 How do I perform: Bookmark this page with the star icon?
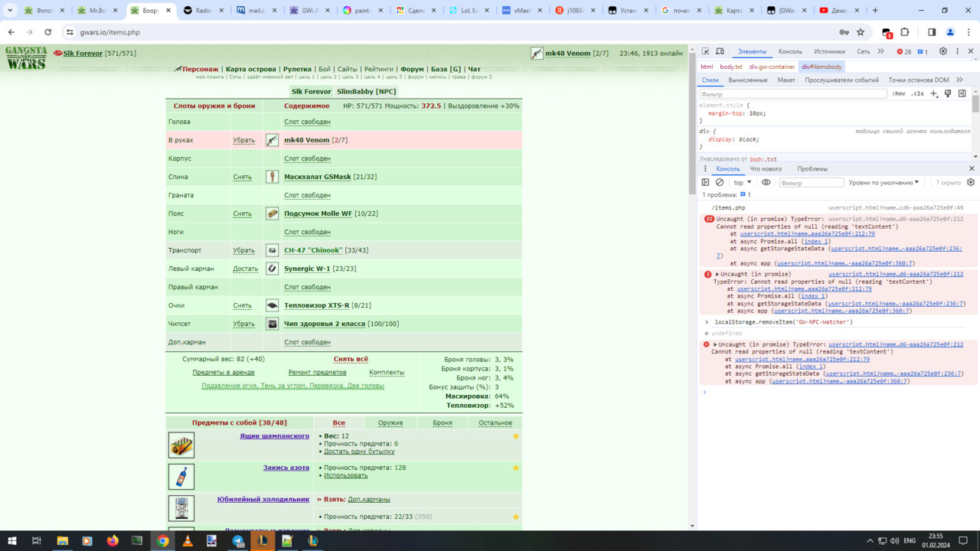861,32
